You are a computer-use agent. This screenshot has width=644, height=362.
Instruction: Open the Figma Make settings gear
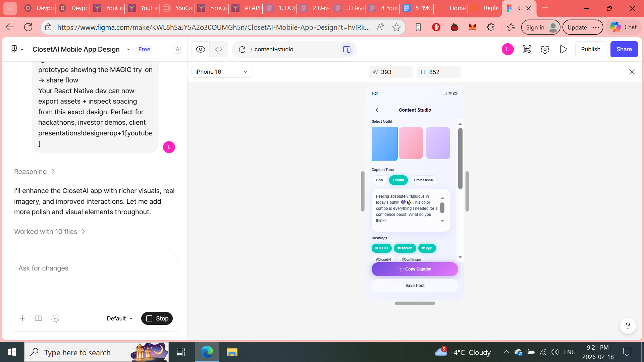[545, 49]
